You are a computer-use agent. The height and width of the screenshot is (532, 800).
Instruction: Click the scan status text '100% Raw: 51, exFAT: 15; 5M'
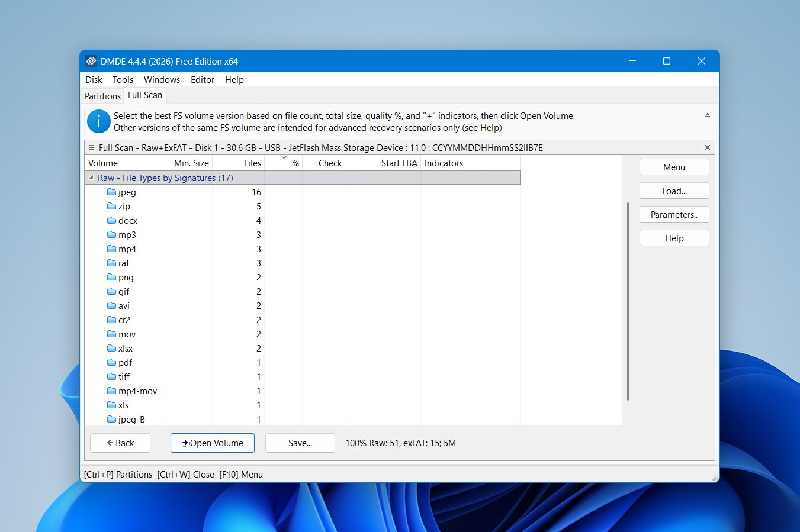[x=400, y=443]
